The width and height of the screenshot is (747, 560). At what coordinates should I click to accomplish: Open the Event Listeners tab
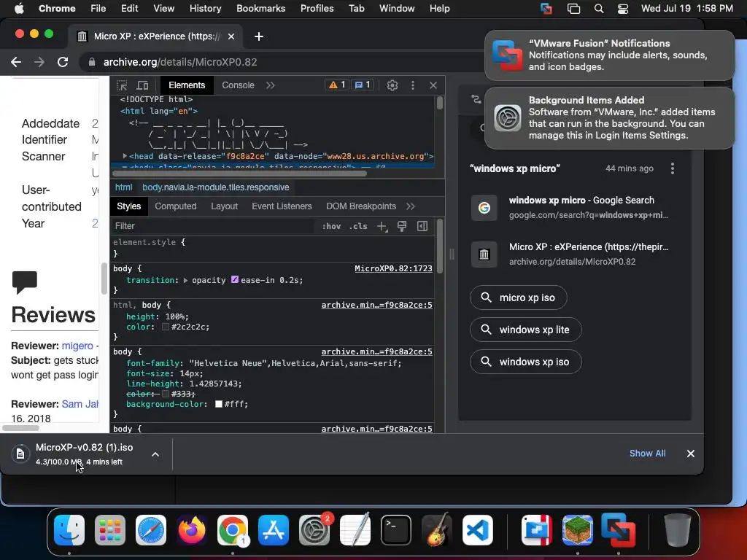pyautogui.click(x=282, y=206)
